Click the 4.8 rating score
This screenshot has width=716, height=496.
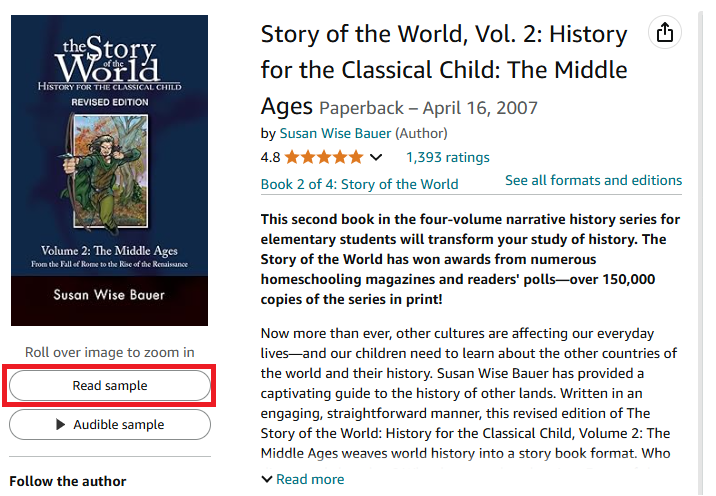point(270,157)
